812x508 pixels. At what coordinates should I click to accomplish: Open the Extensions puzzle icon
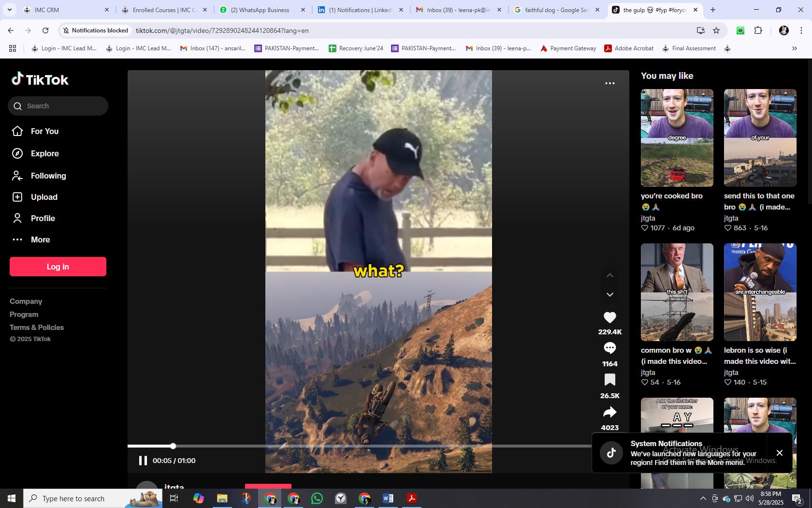758,30
